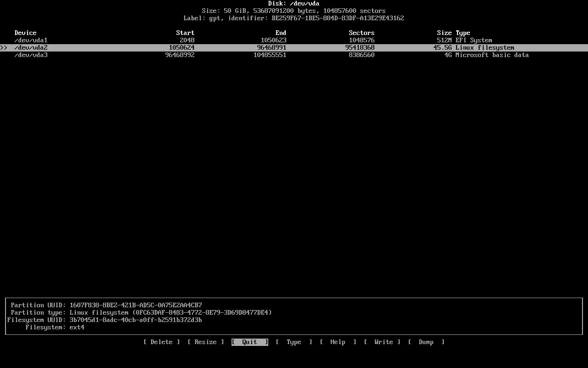Image resolution: width=588 pixels, height=368 pixels.
Task: Click end sector 96468991
Action: click(271, 47)
